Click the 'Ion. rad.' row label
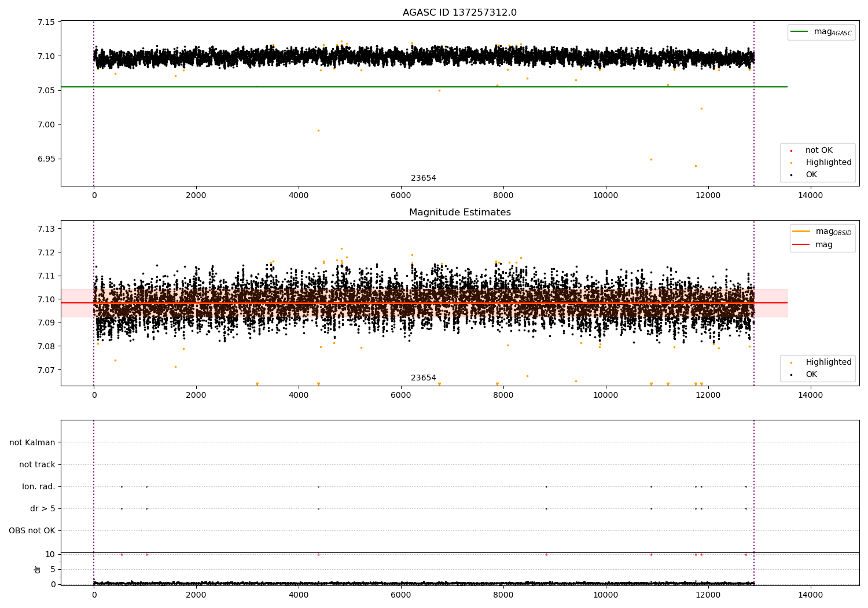Viewport: 868px width, 608px height. tap(39, 486)
